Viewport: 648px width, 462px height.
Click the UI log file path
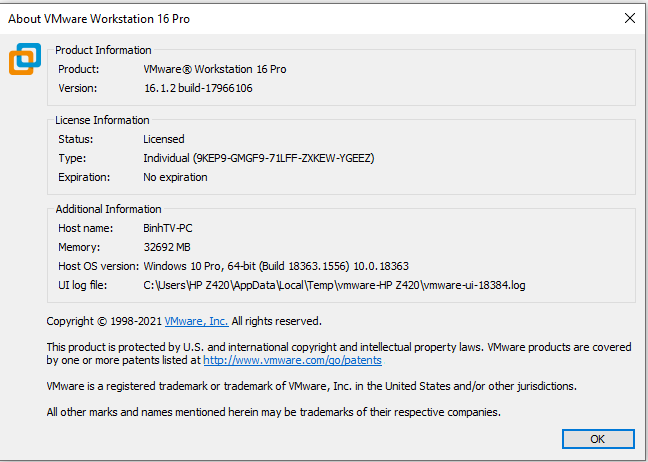(x=334, y=285)
